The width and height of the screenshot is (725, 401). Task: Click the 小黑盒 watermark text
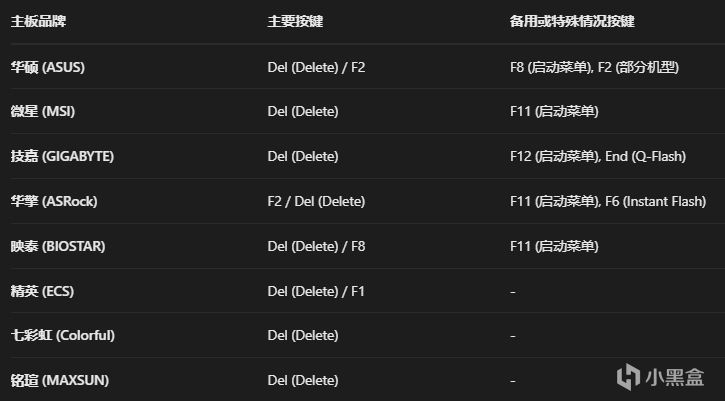[x=676, y=376]
